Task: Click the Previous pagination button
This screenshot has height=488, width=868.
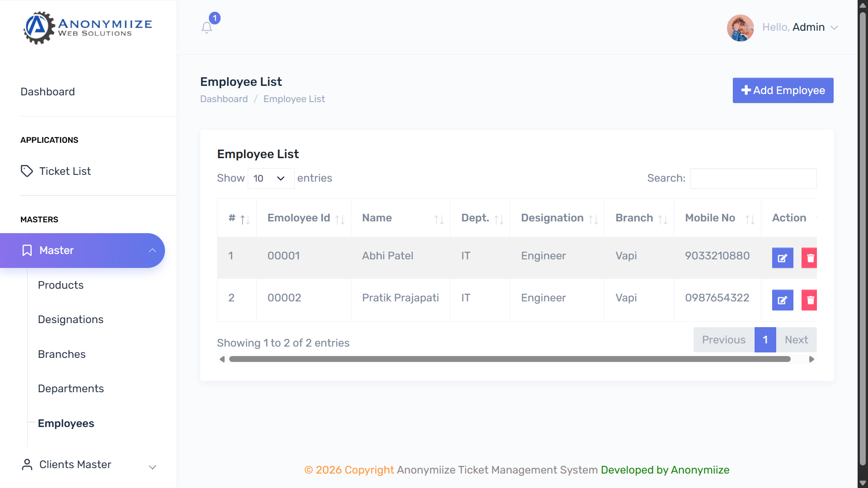Action: 724,340
